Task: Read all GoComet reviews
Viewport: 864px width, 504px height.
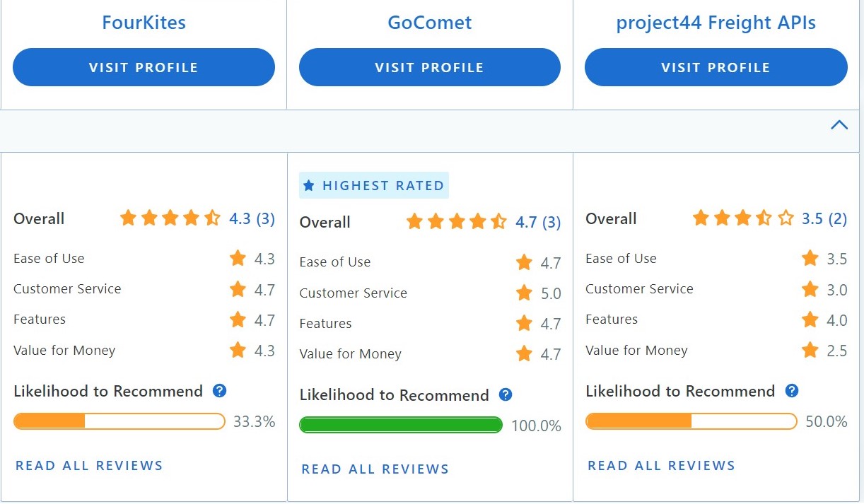Action: (x=375, y=469)
